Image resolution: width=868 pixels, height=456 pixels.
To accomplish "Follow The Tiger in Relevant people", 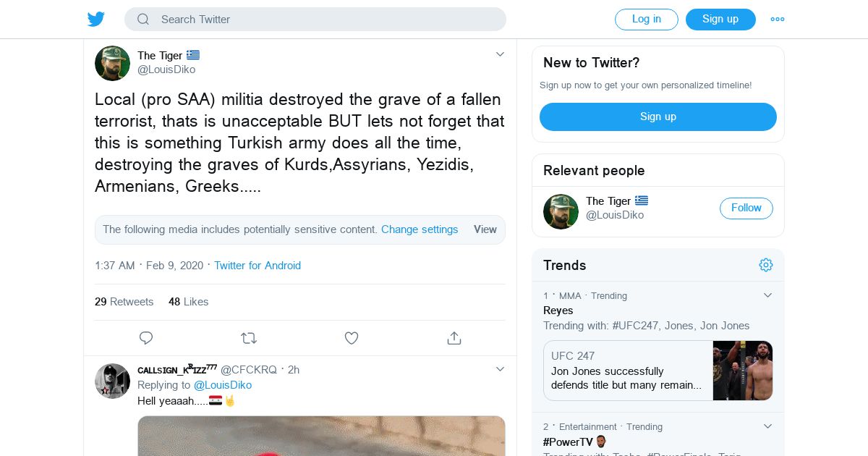I will click(746, 208).
